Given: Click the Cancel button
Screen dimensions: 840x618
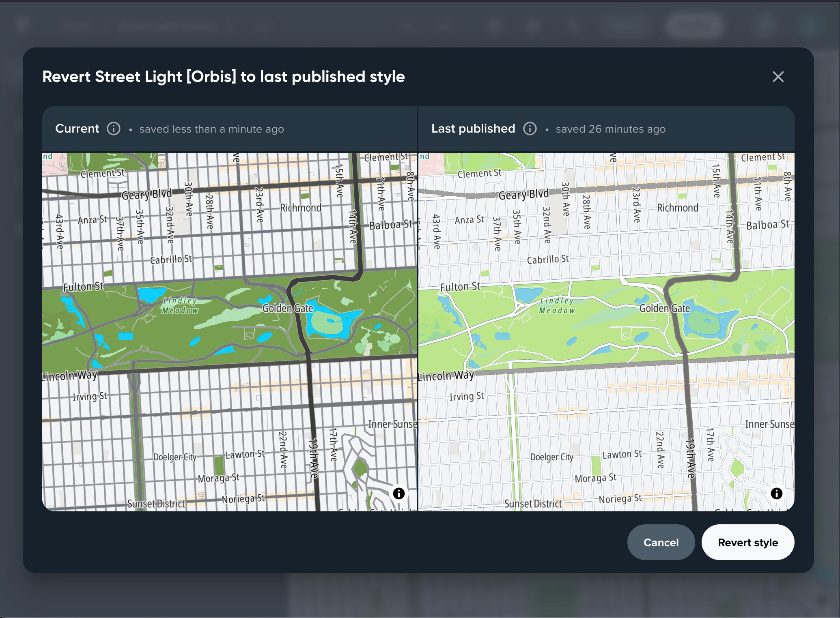Looking at the screenshot, I should pyautogui.click(x=661, y=542).
